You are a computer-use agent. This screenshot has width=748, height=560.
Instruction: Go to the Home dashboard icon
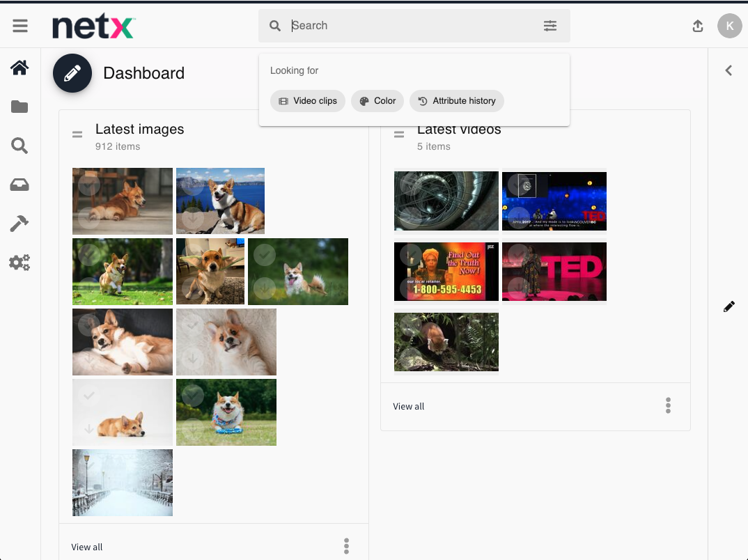20,68
